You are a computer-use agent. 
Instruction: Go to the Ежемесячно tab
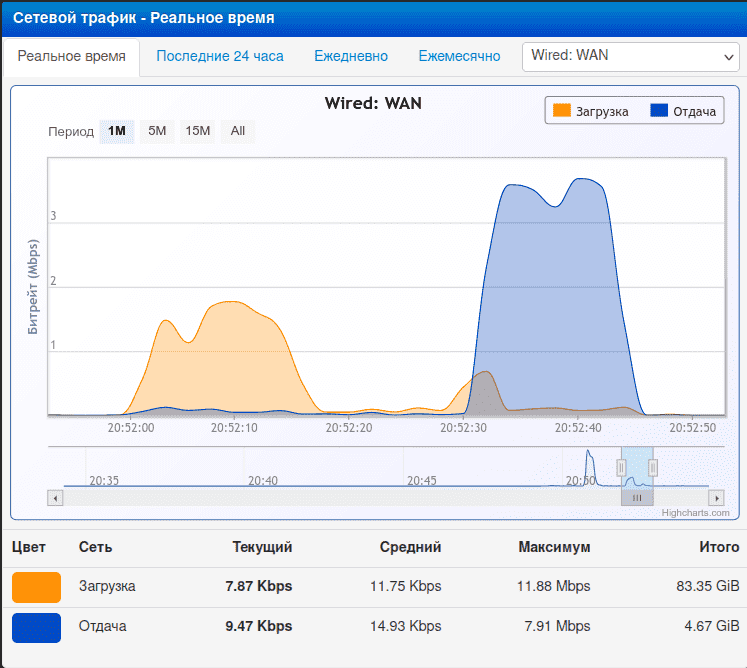coord(459,57)
